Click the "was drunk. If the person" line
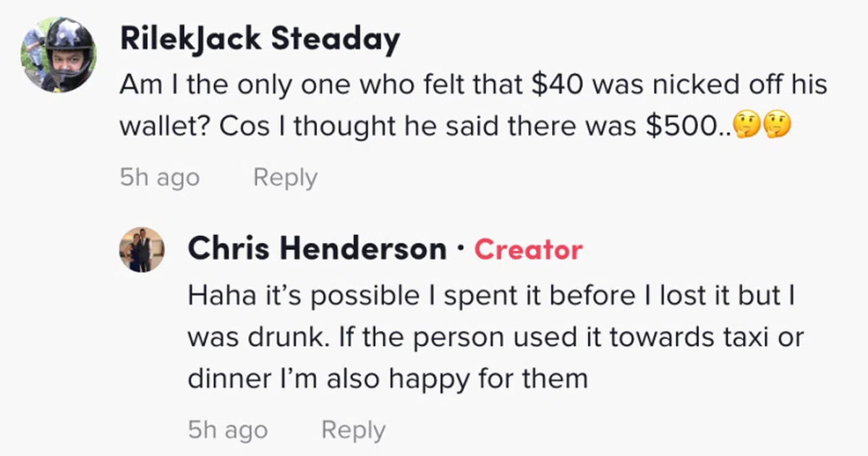This screenshot has height=456, width=868. point(495,337)
